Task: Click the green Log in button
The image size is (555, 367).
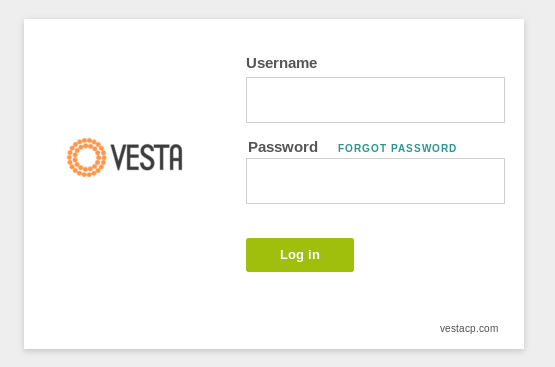Action: point(300,255)
